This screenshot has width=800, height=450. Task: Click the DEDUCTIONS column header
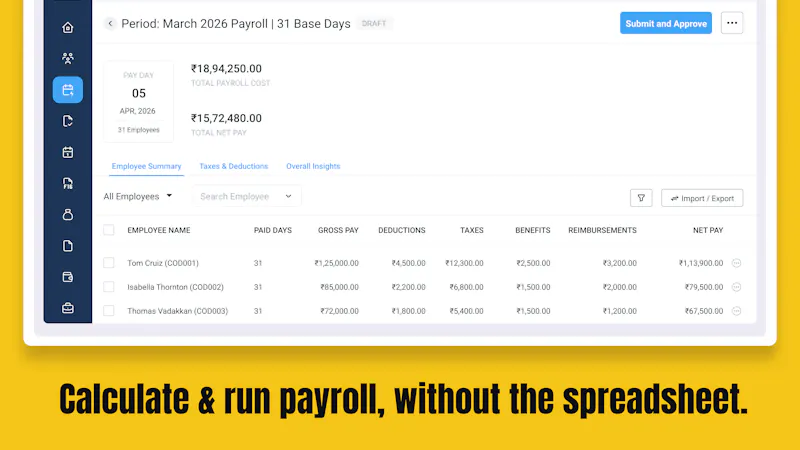tap(402, 231)
